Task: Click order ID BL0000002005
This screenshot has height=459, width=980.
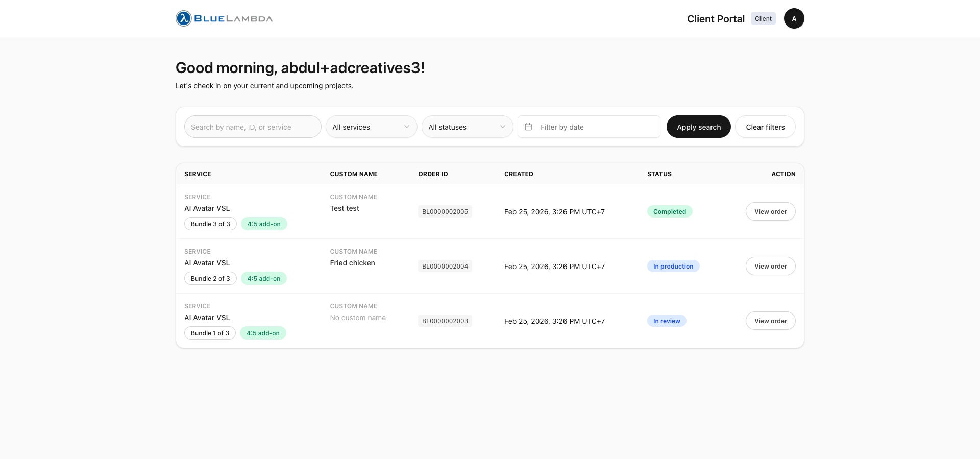Action: tap(445, 211)
